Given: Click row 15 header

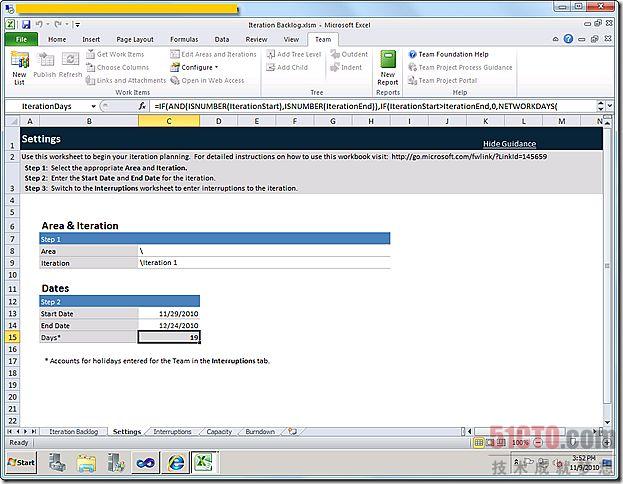Looking at the screenshot, I should tap(12, 337).
